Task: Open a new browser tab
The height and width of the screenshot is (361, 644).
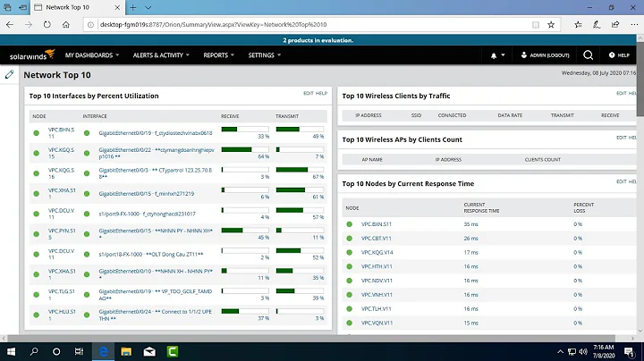Action: 133,7
